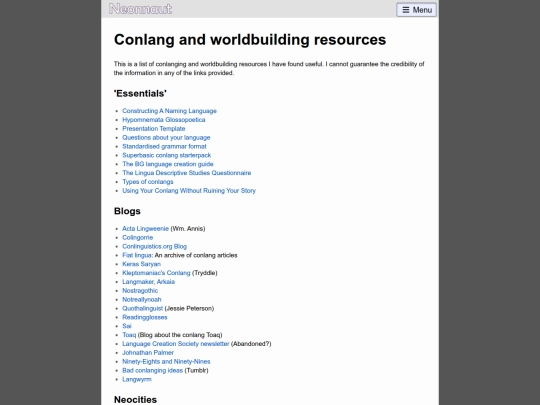Open the Menu button

coord(416,10)
